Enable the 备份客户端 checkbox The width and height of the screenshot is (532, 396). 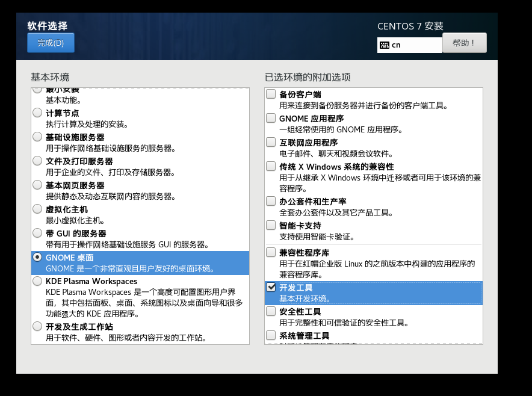[271, 94]
